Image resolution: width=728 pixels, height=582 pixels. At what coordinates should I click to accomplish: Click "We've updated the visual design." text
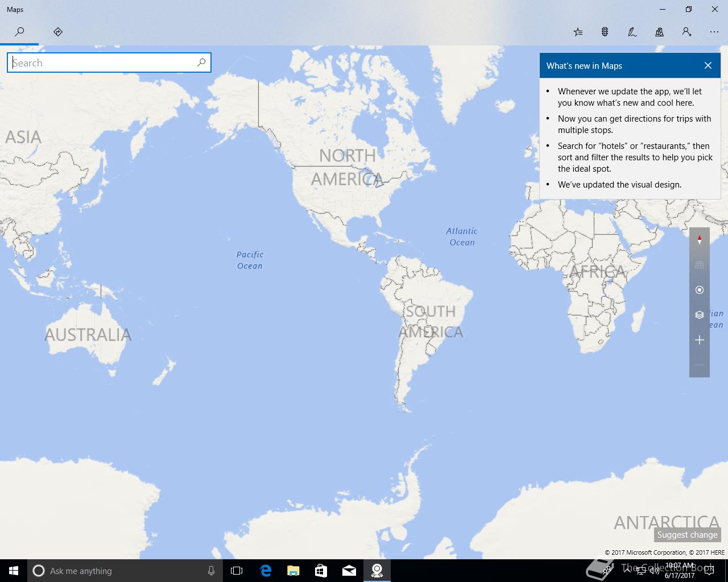tap(619, 185)
